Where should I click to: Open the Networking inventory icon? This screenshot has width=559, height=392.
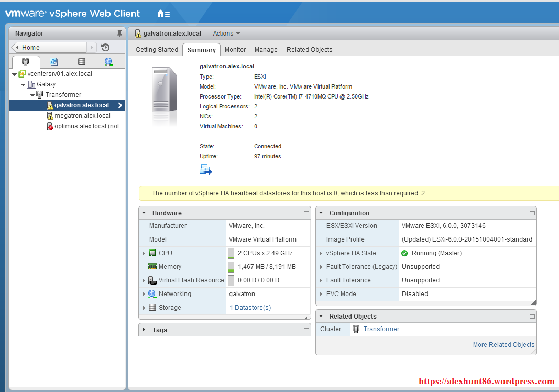pos(108,61)
